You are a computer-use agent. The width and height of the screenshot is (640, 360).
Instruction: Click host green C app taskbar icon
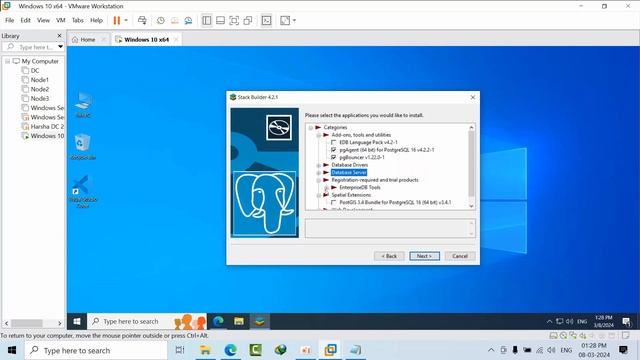pyautogui.click(x=256, y=350)
